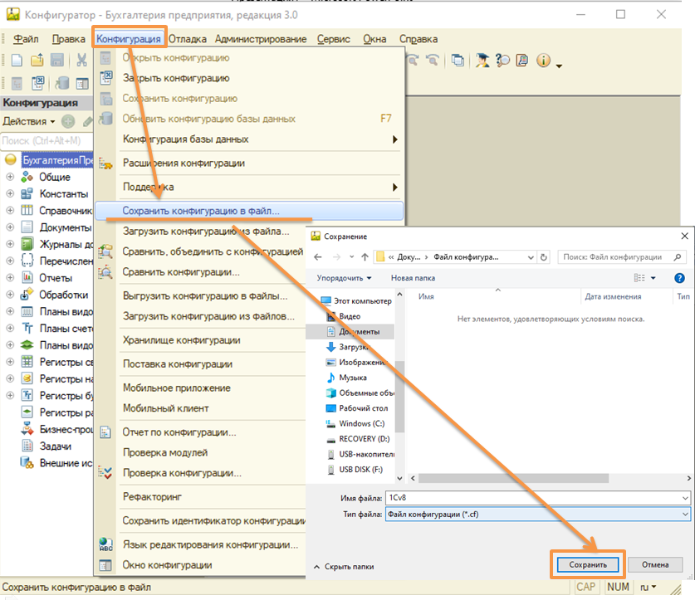Screen dimensions: 700x600
Task: Expand the Общие tree node
Action: coord(10,177)
